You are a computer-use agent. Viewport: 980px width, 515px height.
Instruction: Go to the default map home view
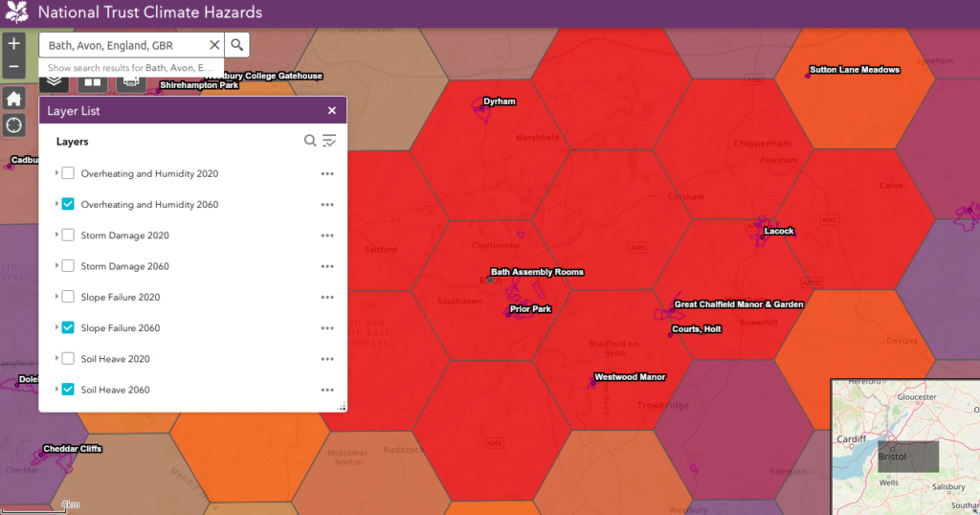13,99
